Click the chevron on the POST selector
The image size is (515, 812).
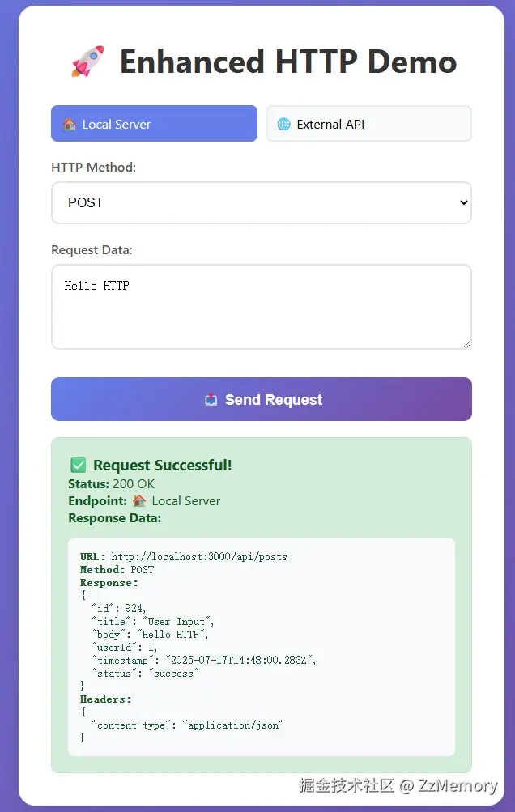point(462,202)
